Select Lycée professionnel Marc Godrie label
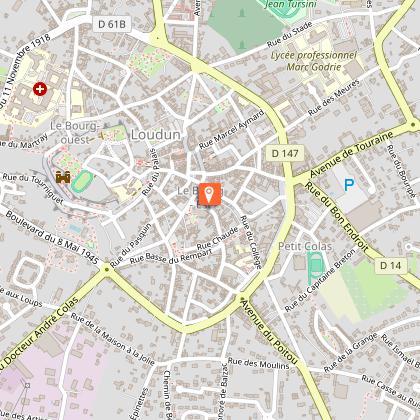This screenshot has height=420, width=420. [x=313, y=61]
